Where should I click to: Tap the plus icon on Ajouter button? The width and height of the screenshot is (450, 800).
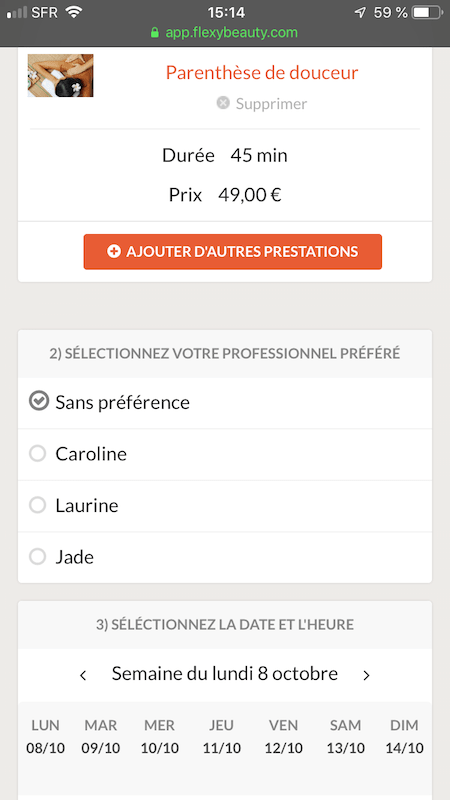[114, 252]
